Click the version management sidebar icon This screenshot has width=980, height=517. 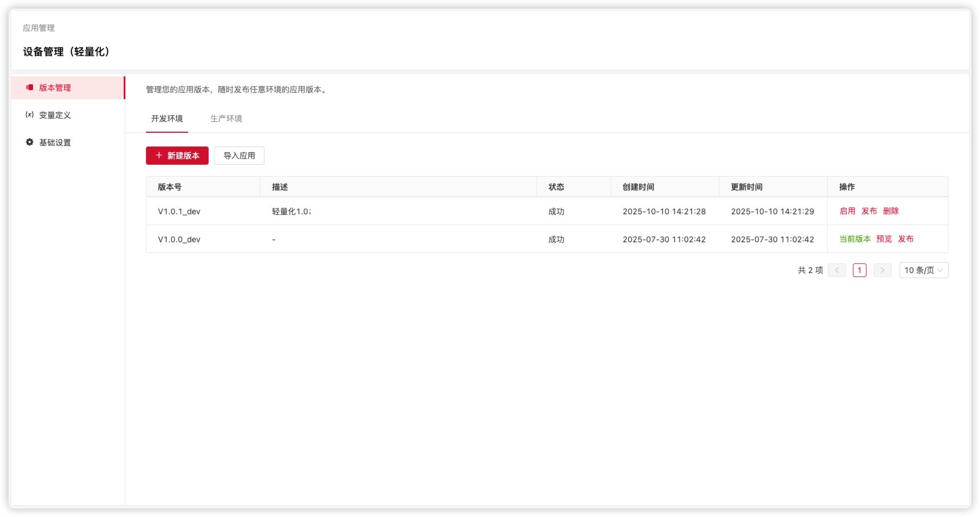pos(30,88)
